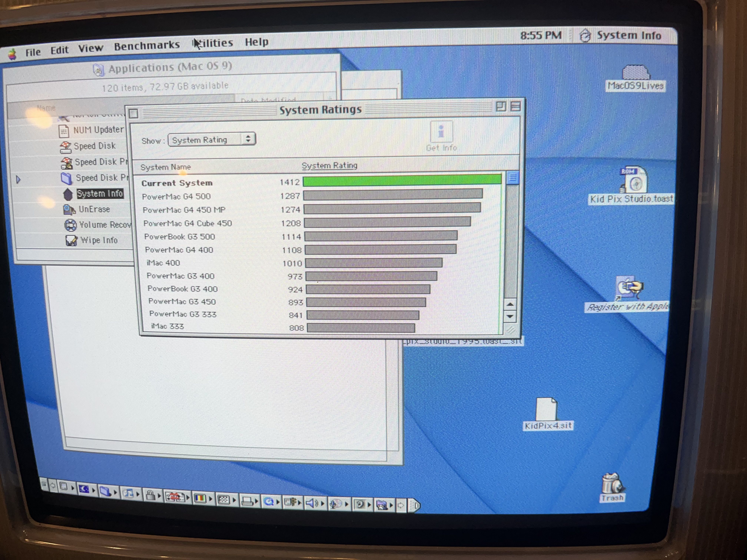The width and height of the screenshot is (747, 560).
Task: Open the Show System Rating popup menu
Action: point(211,139)
